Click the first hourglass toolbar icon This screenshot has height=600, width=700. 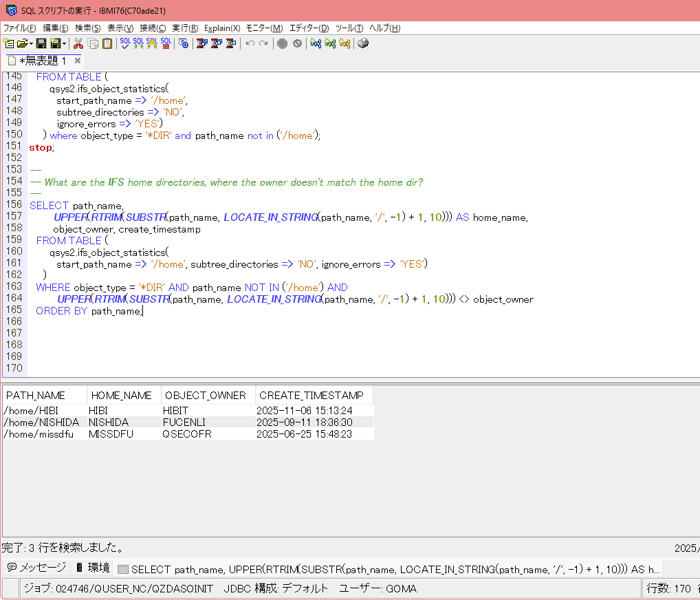[201, 43]
